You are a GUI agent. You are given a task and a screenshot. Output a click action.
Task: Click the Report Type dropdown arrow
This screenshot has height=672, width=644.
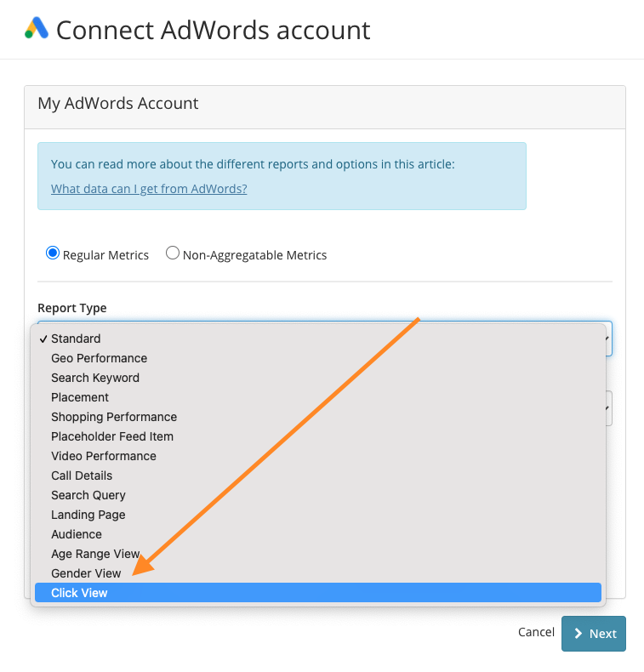point(607,339)
